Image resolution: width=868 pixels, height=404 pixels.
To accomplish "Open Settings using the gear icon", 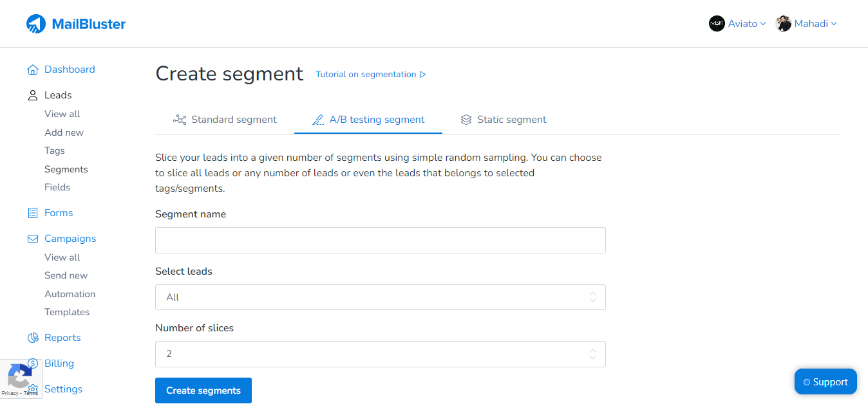I will pos(32,389).
